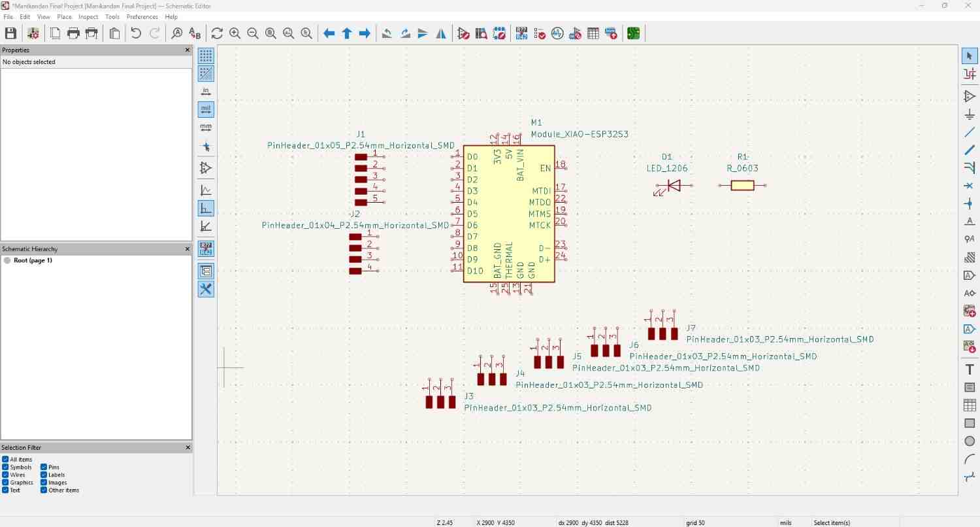Screen dimensions: 980x527
Task: Open the File menu
Action: pyautogui.click(x=8, y=17)
